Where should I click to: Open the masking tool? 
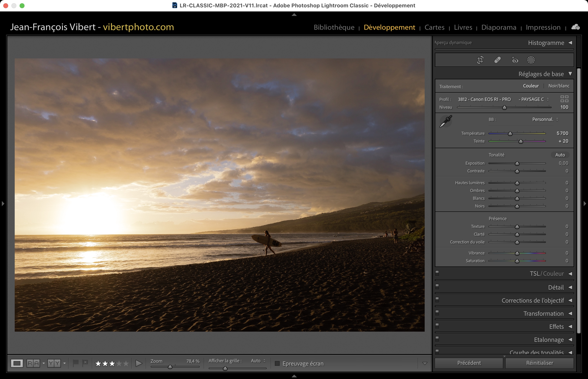(x=531, y=60)
